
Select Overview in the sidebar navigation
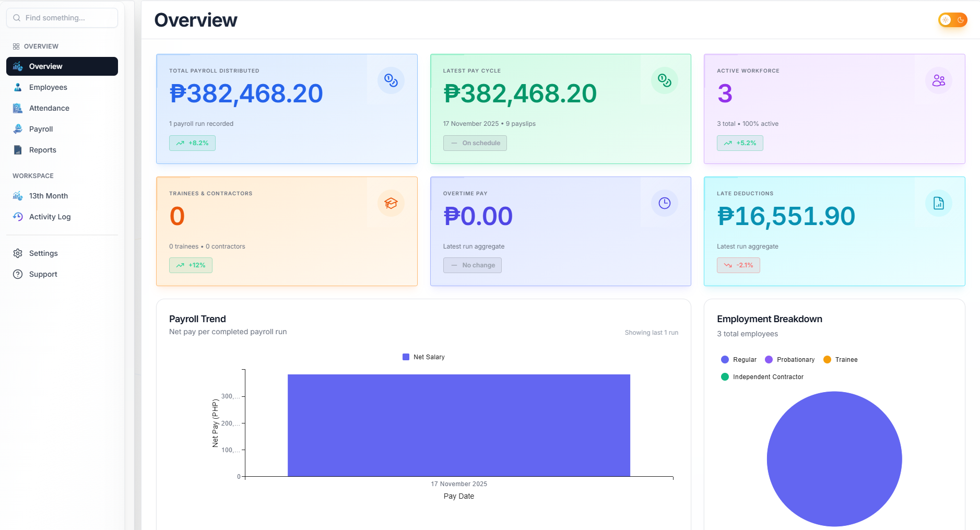(46, 66)
